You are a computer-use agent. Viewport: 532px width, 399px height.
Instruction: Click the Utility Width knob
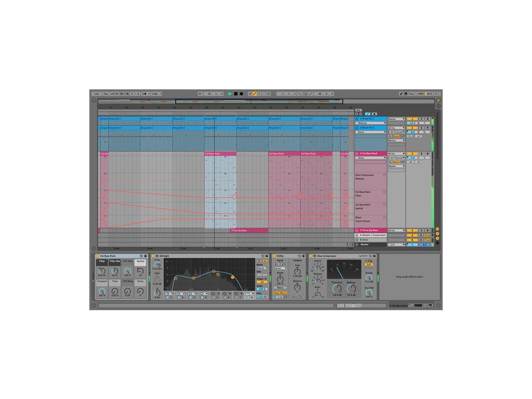click(280, 279)
